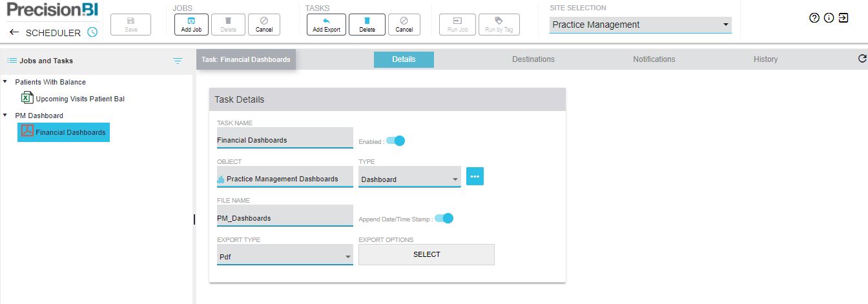Switch to the Destinations tab
The image size is (868, 304).
coord(533,59)
